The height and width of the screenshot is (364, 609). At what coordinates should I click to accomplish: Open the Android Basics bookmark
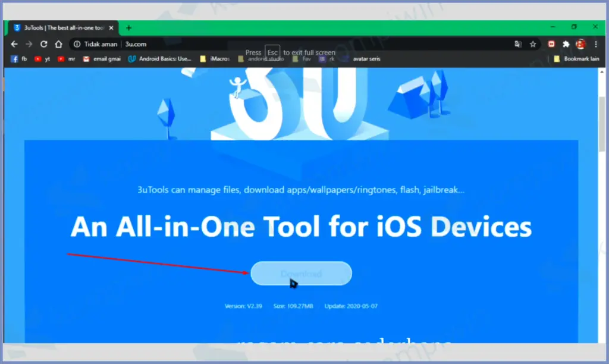pyautogui.click(x=159, y=59)
